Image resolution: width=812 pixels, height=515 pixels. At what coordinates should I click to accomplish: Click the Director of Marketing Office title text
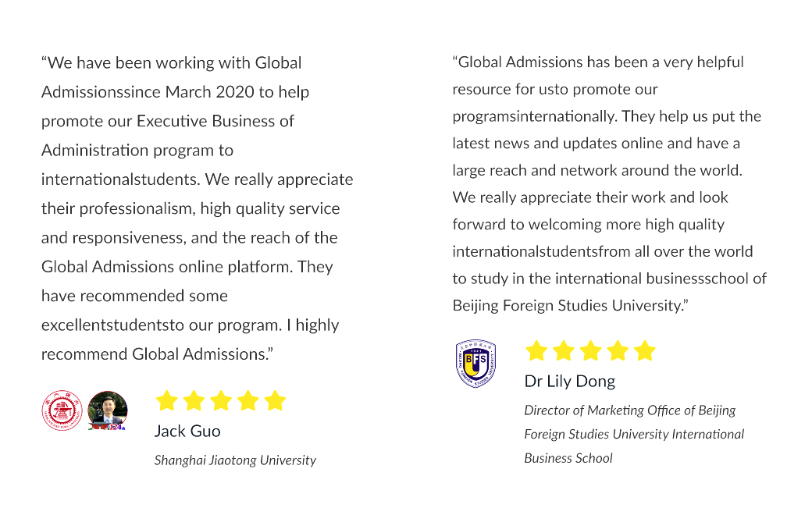tap(634, 434)
